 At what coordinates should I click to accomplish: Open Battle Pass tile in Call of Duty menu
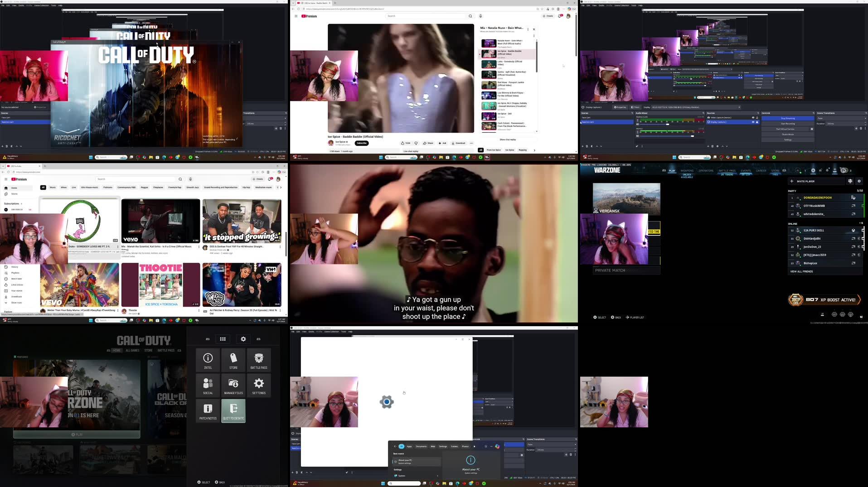[259, 359]
